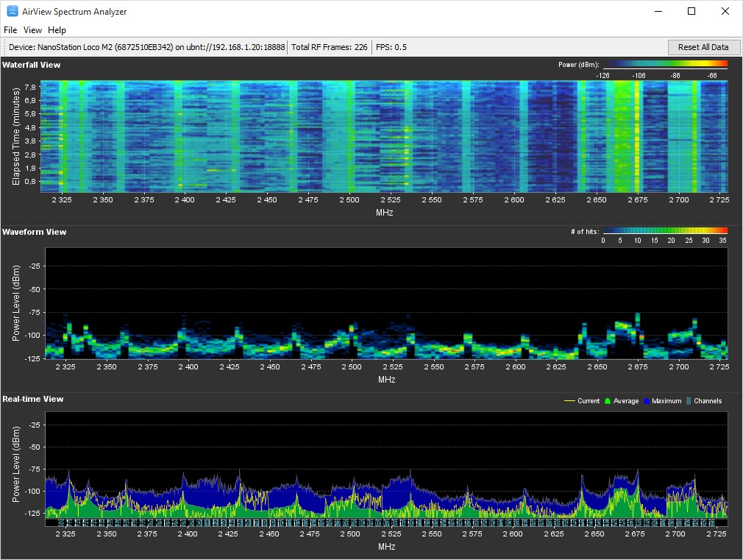
Task: Click the Waveform View heading
Action: [x=35, y=232]
